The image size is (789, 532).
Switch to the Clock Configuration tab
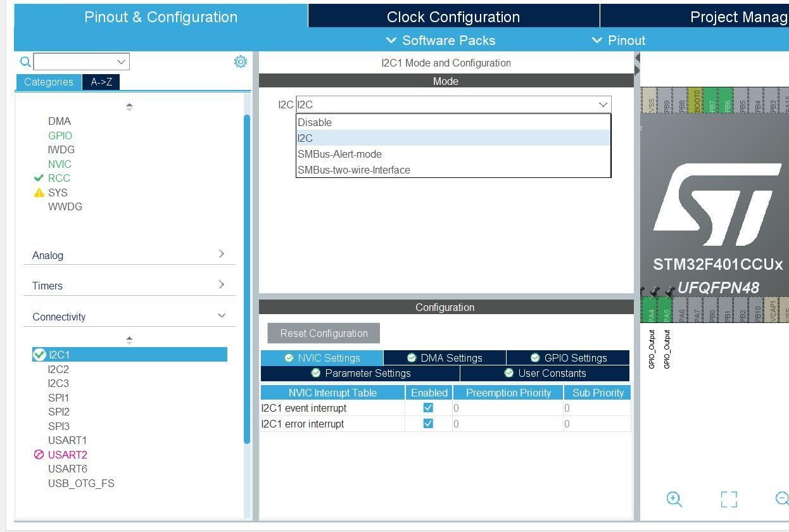[x=453, y=16]
